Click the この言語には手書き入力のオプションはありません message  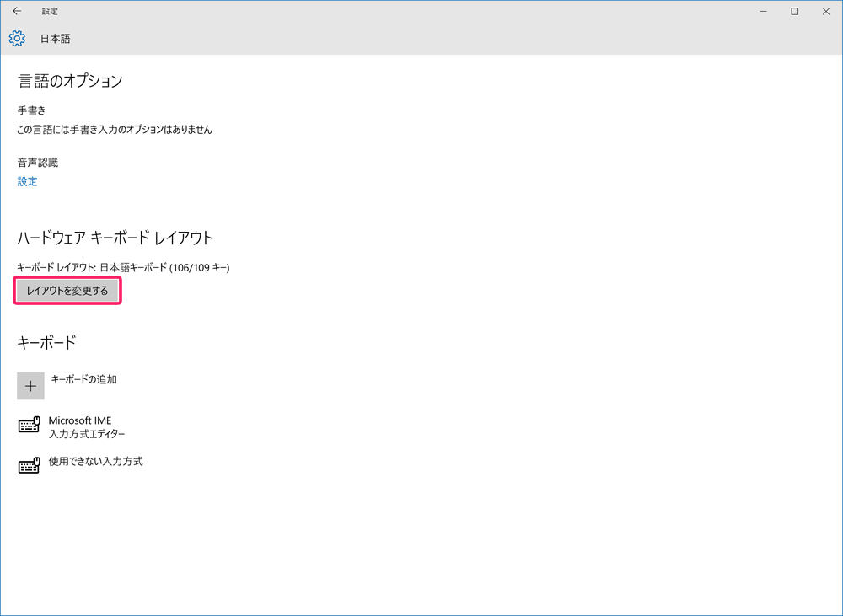click(115, 130)
